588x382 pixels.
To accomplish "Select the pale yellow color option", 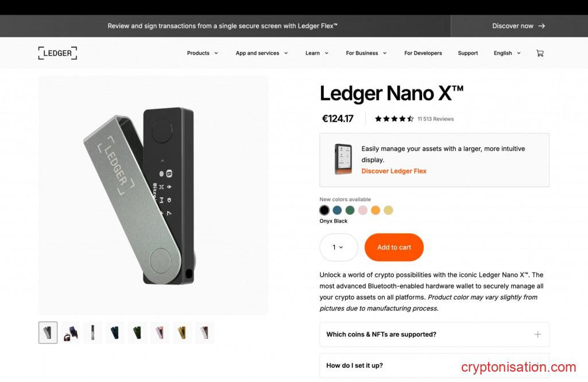I will coord(388,210).
